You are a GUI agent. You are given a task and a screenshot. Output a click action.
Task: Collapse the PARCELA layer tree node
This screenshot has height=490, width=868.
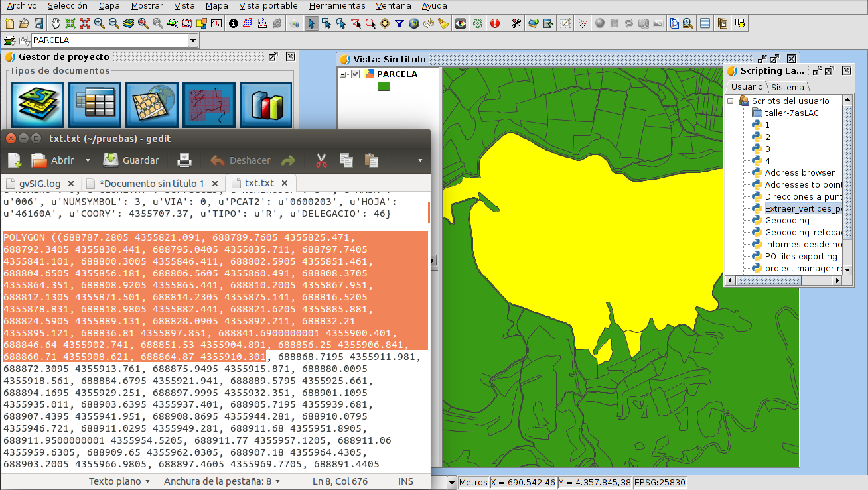(x=344, y=74)
